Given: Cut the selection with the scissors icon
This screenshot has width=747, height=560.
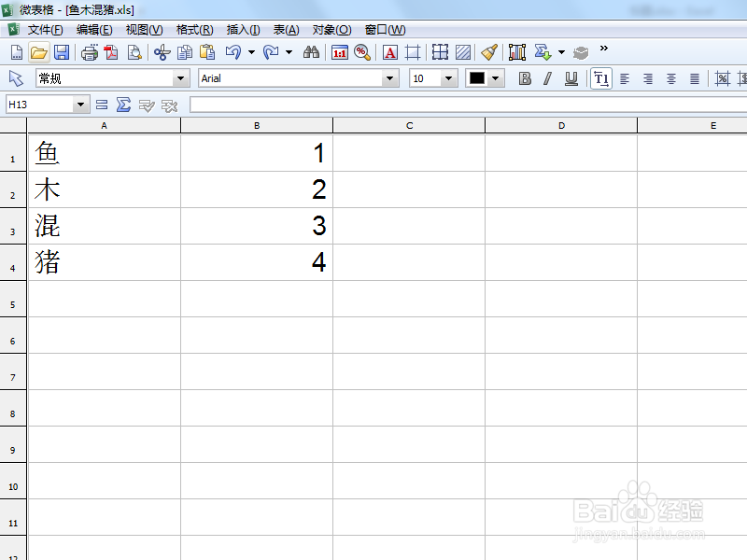Looking at the screenshot, I should [x=162, y=52].
